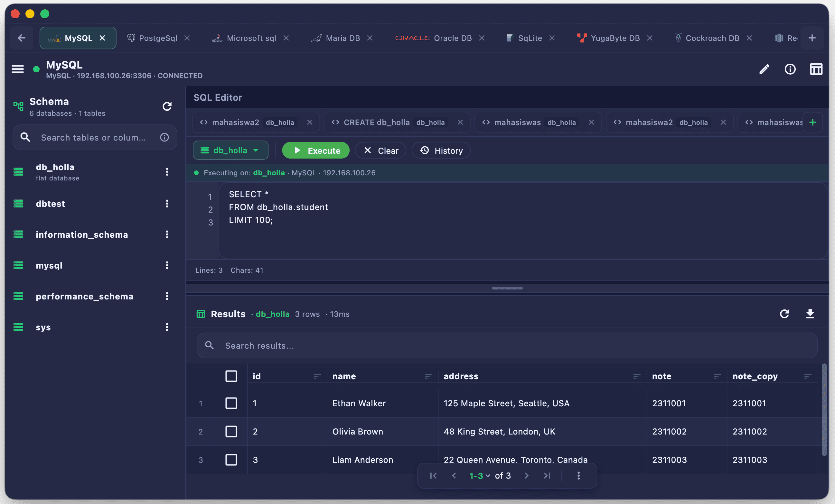
Task: Click the back arrow button
Action: (x=22, y=38)
